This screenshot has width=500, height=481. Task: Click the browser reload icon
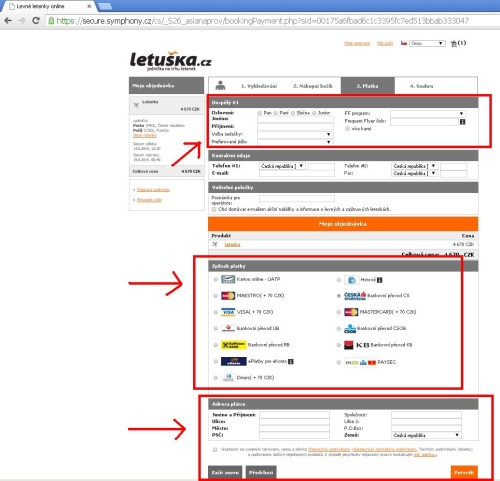(x=36, y=21)
